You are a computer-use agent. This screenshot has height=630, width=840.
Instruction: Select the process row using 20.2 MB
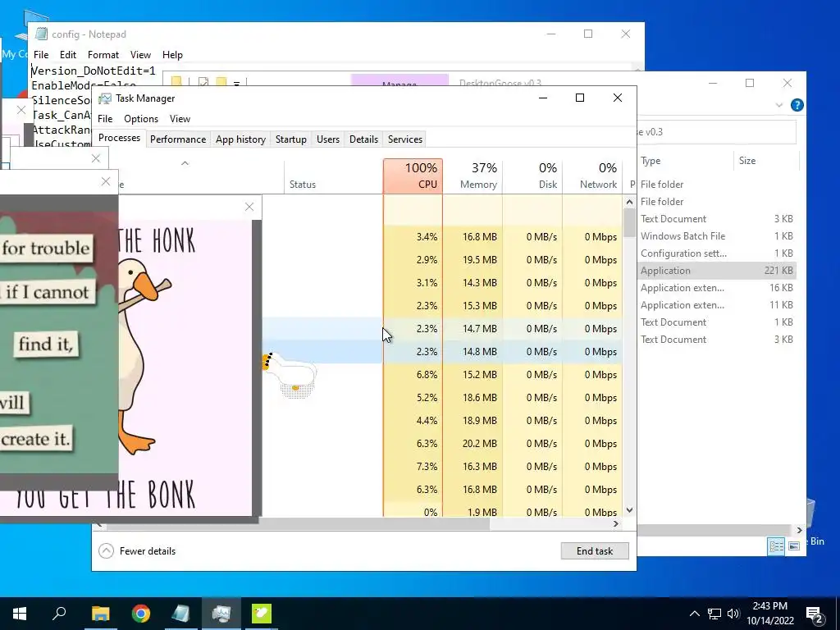[442, 443]
